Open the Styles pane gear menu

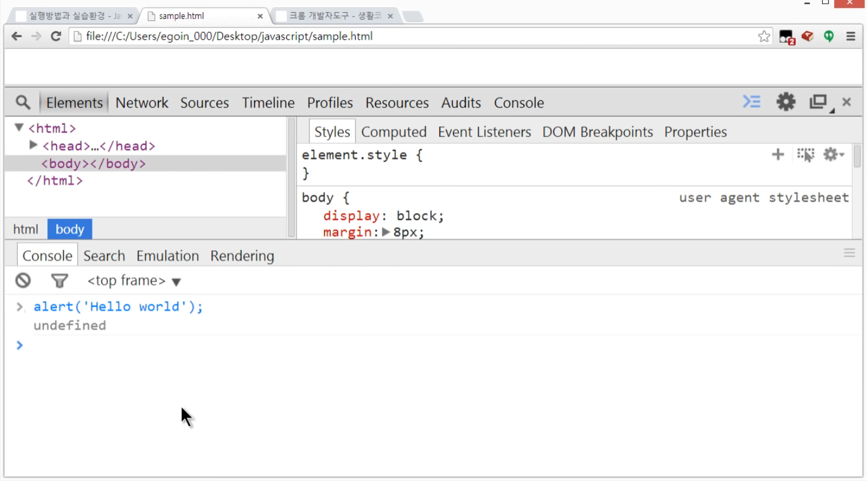click(x=833, y=154)
